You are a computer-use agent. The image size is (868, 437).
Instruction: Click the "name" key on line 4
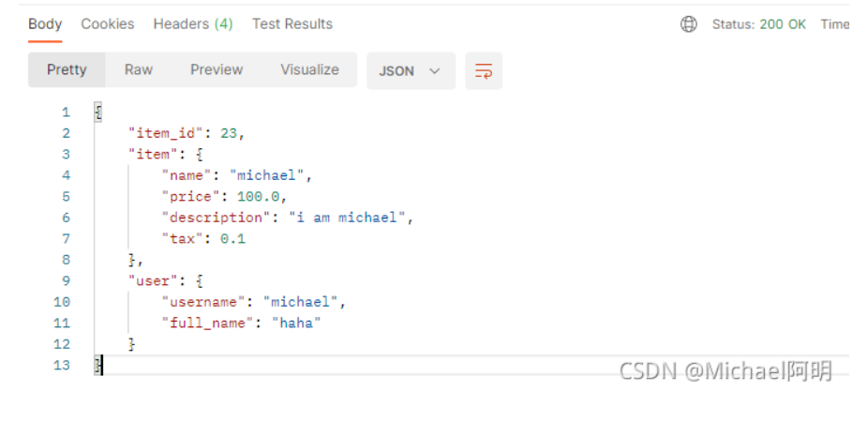pyautogui.click(x=187, y=175)
